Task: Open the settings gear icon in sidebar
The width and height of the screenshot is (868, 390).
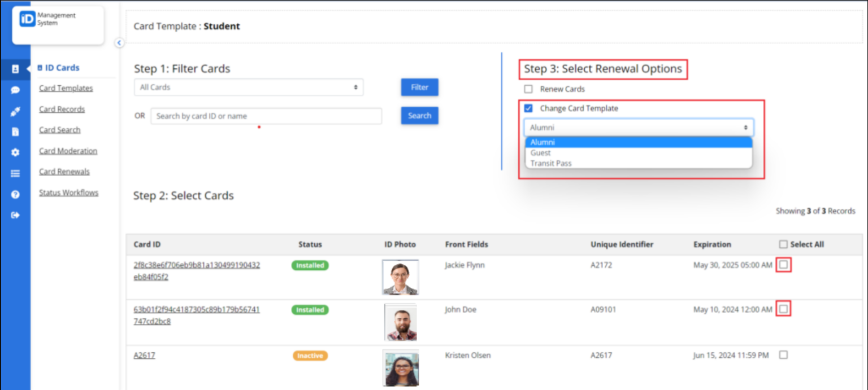Action: 15,152
